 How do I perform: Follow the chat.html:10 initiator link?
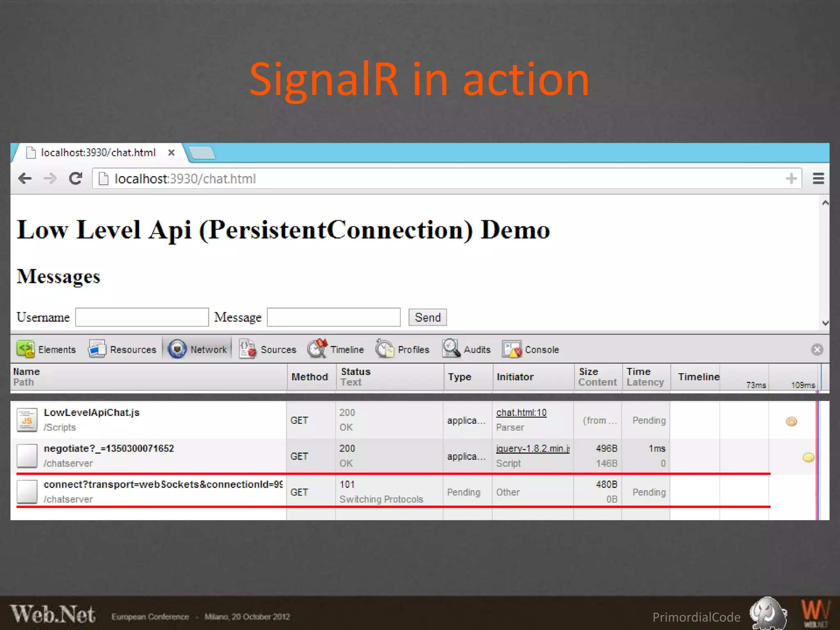pos(521,413)
